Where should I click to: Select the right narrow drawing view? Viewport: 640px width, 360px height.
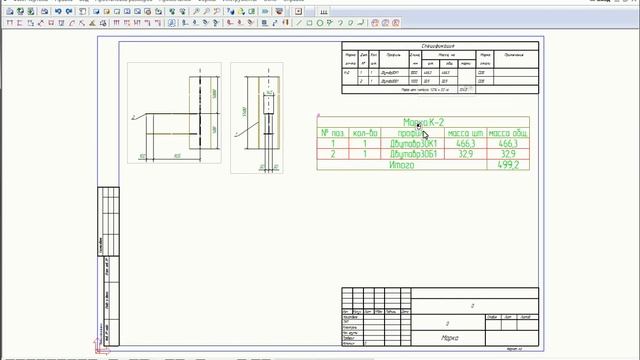click(x=257, y=118)
